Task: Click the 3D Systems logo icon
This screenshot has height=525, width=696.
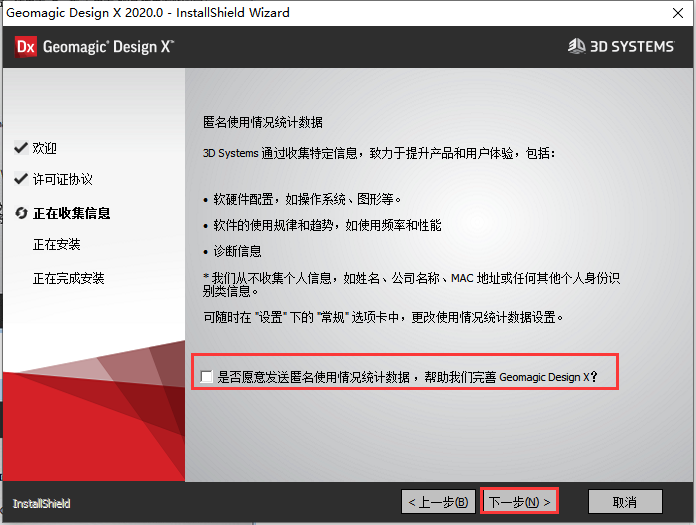Action: (577, 46)
